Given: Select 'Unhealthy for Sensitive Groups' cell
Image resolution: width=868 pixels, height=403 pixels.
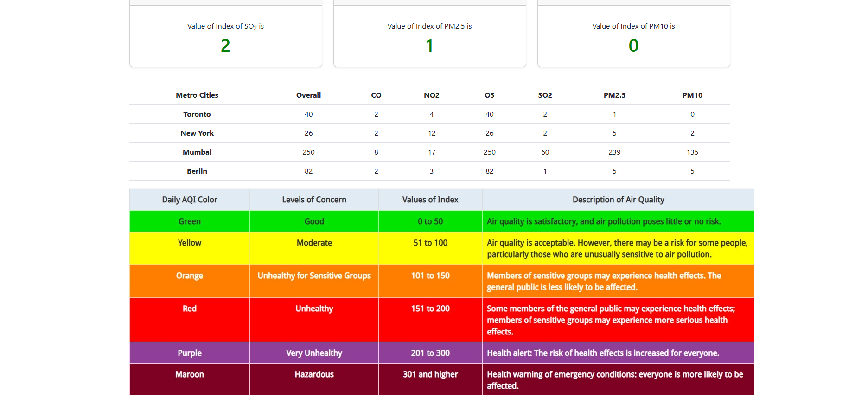Looking at the screenshot, I should coord(314,281).
